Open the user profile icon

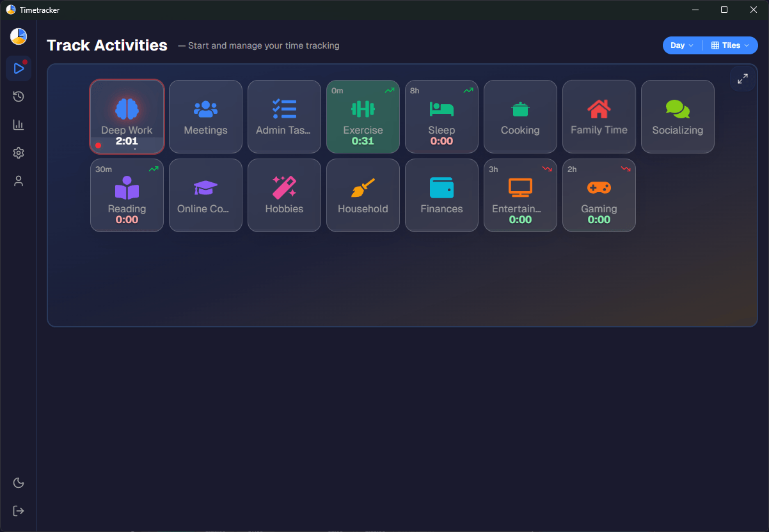[x=18, y=181]
